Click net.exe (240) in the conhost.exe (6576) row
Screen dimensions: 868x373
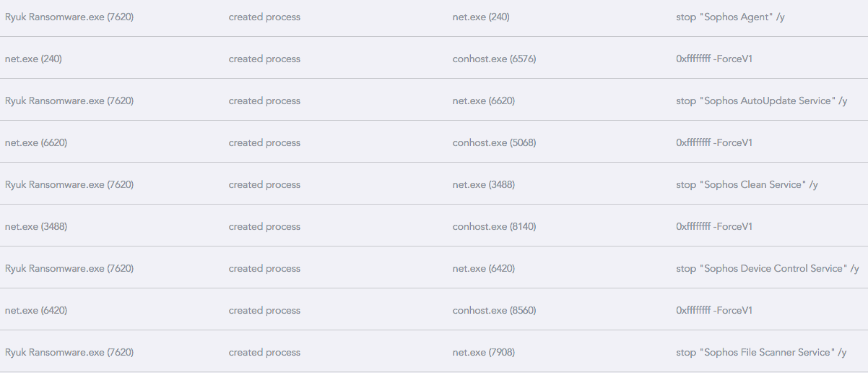(33, 59)
